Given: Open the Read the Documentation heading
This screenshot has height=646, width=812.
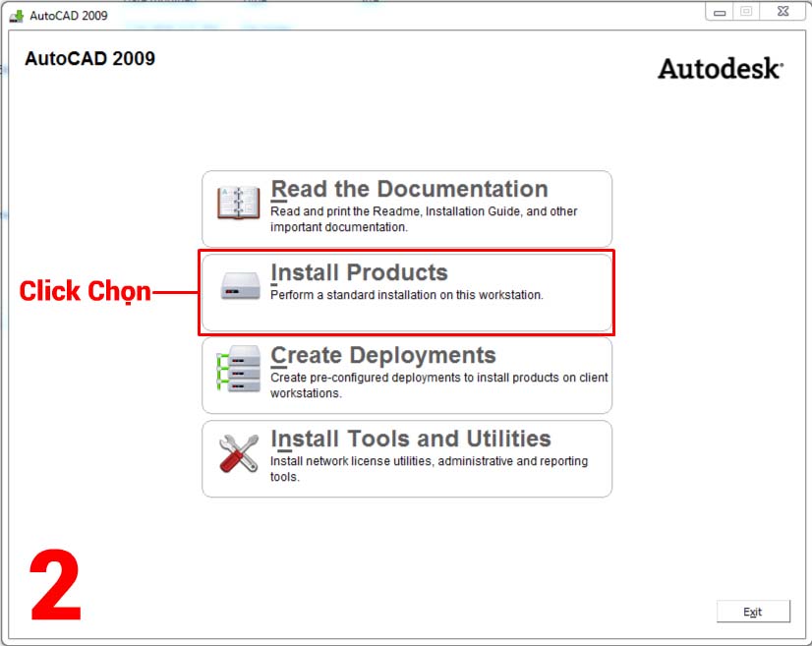Looking at the screenshot, I should (409, 189).
